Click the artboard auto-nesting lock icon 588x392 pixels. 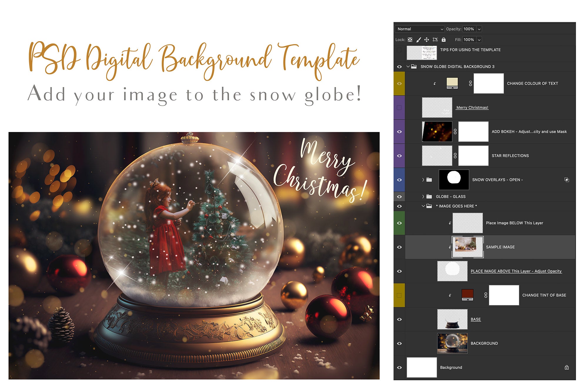435,40
